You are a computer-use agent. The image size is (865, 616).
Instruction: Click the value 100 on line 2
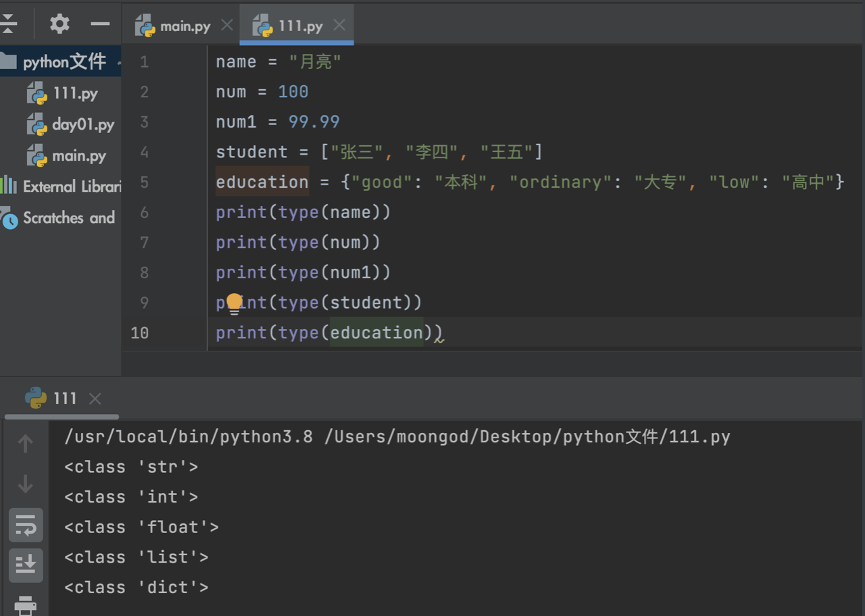[x=293, y=92]
